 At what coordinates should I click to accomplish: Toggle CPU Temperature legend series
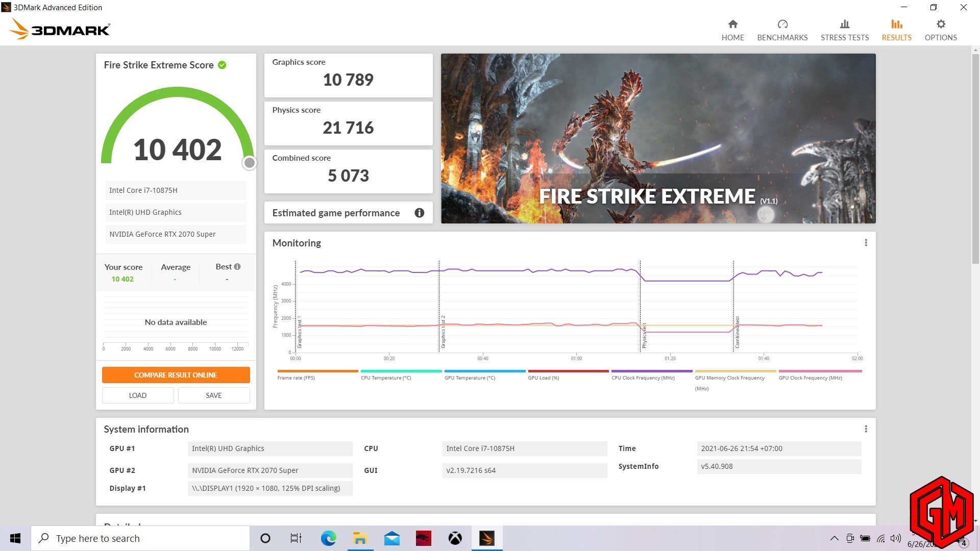tap(401, 375)
